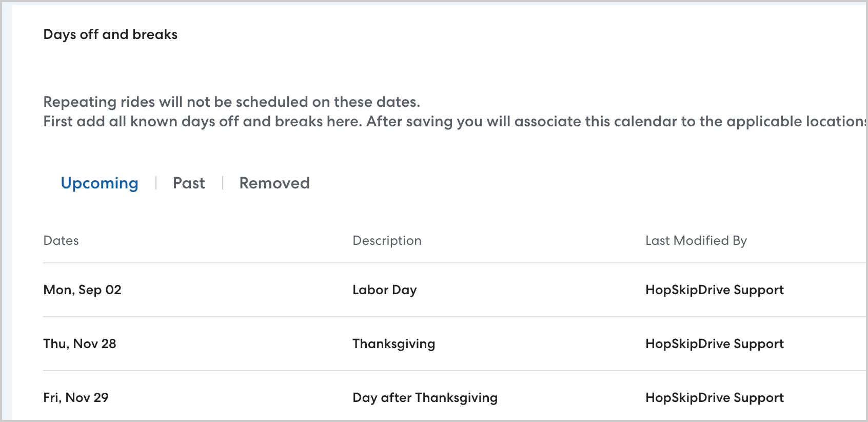Click the divider between Past and Removed

[223, 183]
